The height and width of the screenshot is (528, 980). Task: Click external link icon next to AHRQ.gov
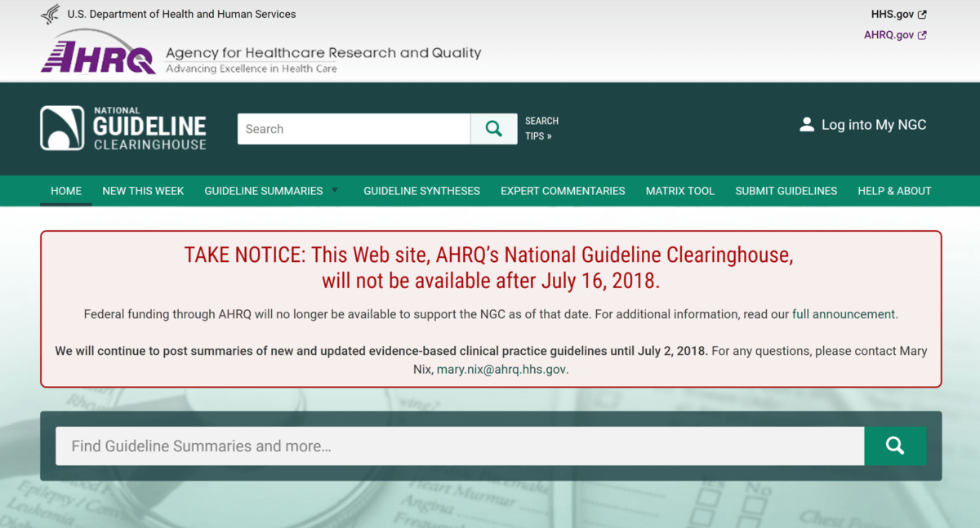tap(922, 35)
